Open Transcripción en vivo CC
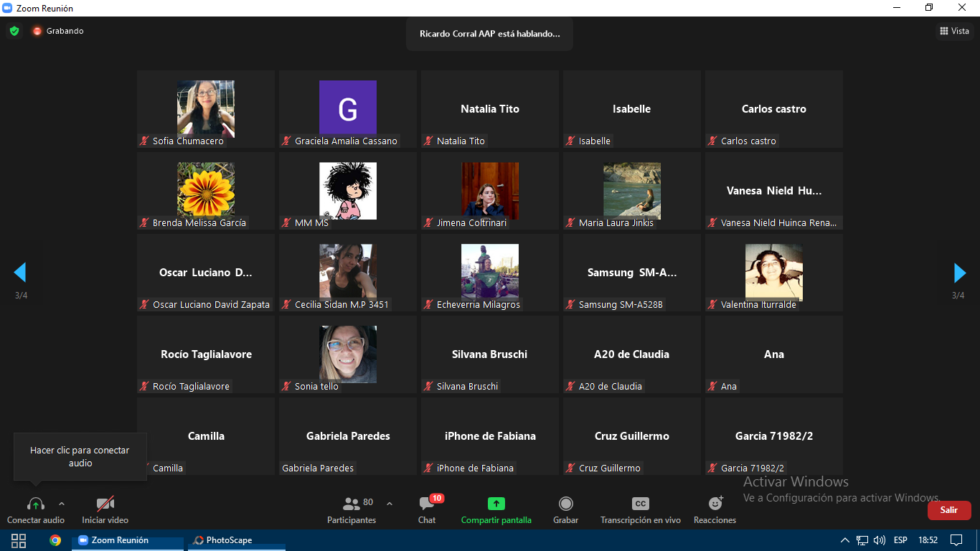 tap(641, 509)
